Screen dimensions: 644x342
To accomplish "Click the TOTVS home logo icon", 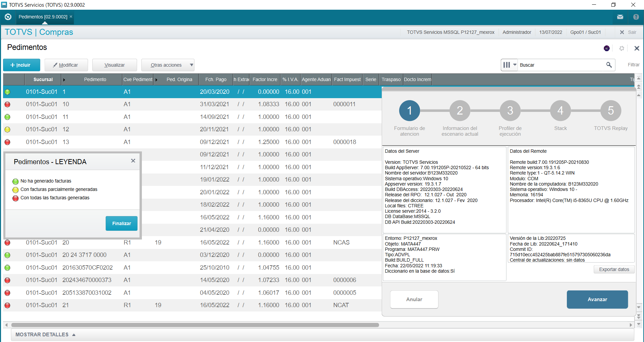I will 8,17.
